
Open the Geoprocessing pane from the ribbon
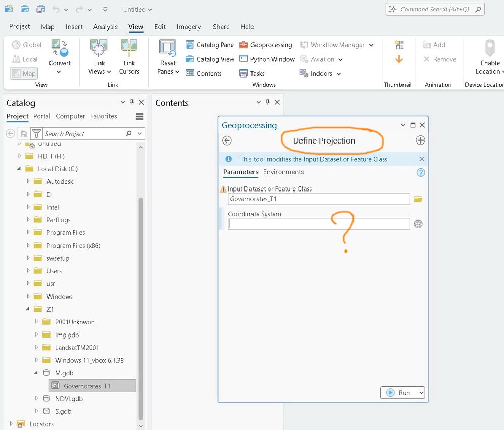(266, 45)
